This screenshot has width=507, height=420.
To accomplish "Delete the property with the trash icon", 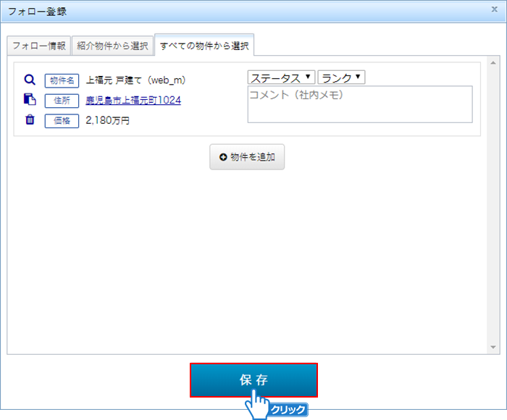I will [x=30, y=120].
